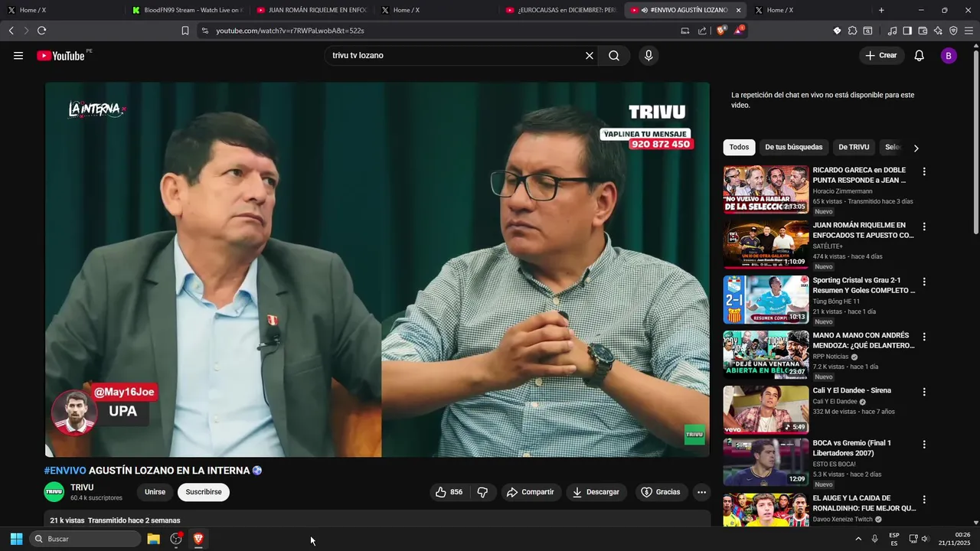Open Brave media playlist music icon

pos(892,31)
